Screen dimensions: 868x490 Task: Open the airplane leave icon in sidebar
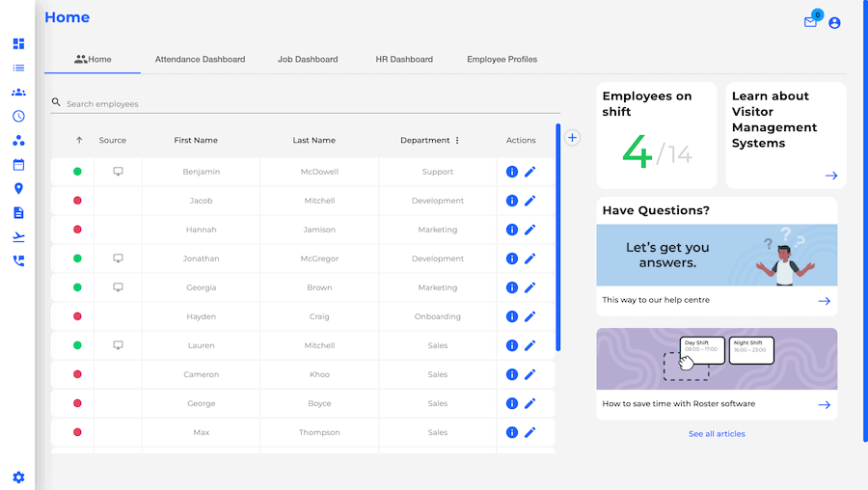[x=18, y=237]
